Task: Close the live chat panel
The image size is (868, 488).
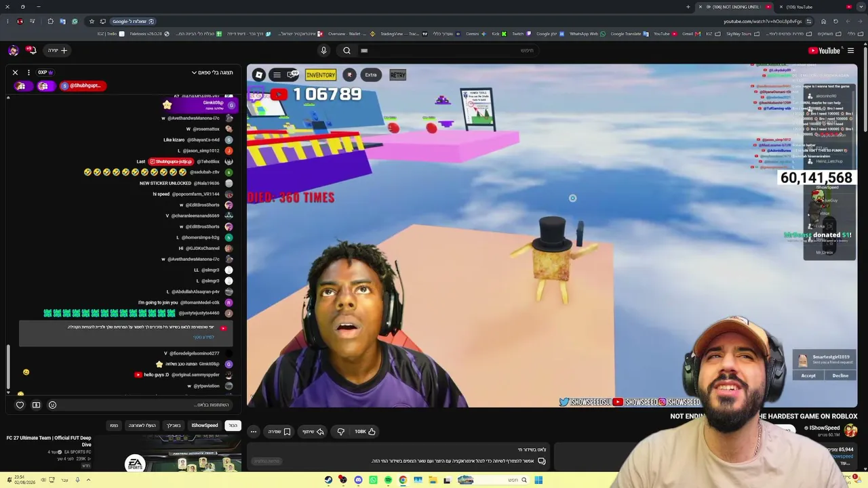Action: point(15,73)
